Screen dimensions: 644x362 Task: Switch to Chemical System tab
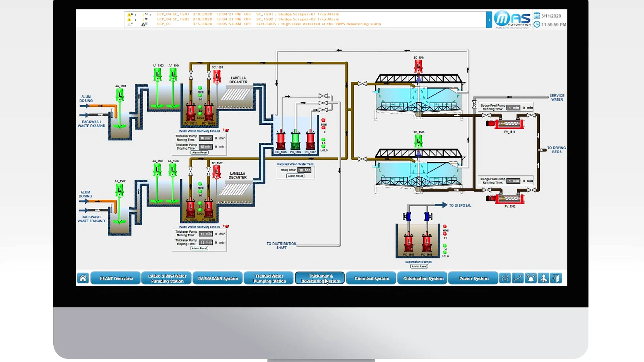(x=372, y=278)
